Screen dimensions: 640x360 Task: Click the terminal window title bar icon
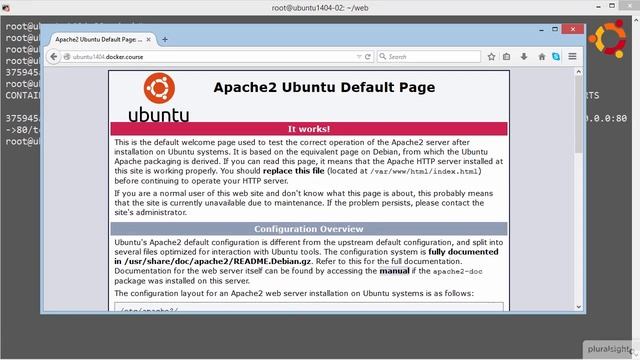6,7
